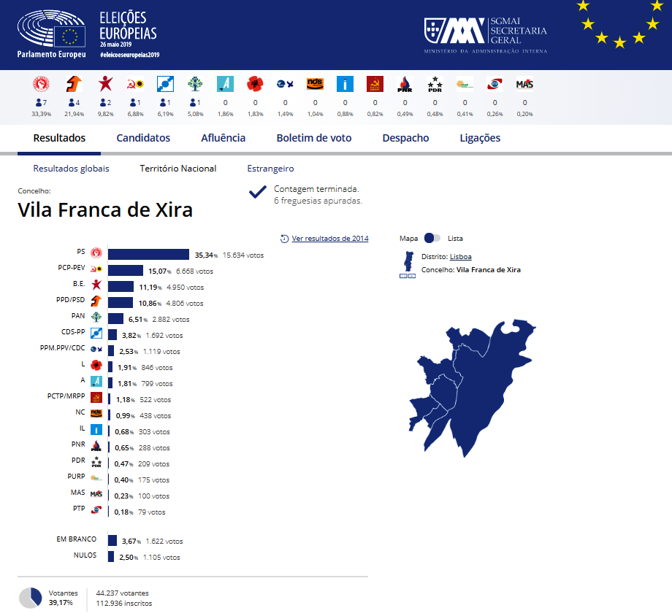
Task: Click the CDS-PP logo in the results chart
Action: click(96, 334)
